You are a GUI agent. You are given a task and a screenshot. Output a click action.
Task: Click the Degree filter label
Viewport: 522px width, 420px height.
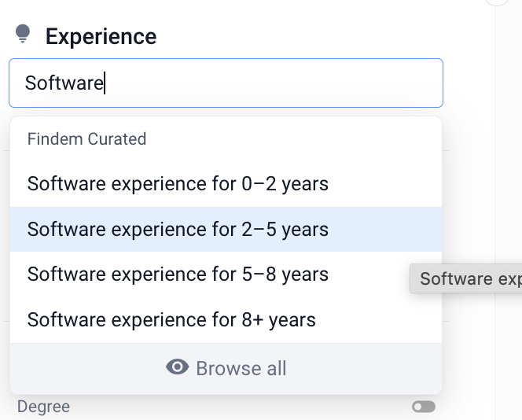(43, 407)
